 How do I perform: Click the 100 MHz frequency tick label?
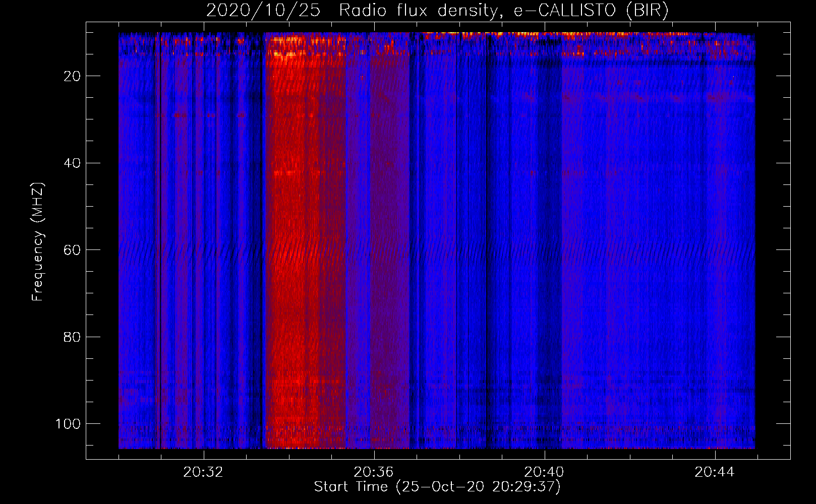coord(68,424)
